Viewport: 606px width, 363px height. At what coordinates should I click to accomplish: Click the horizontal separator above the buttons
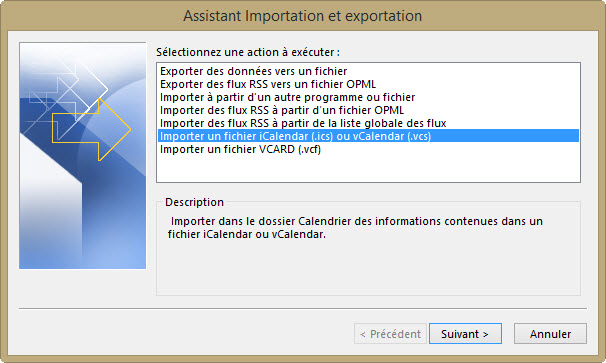(303, 308)
